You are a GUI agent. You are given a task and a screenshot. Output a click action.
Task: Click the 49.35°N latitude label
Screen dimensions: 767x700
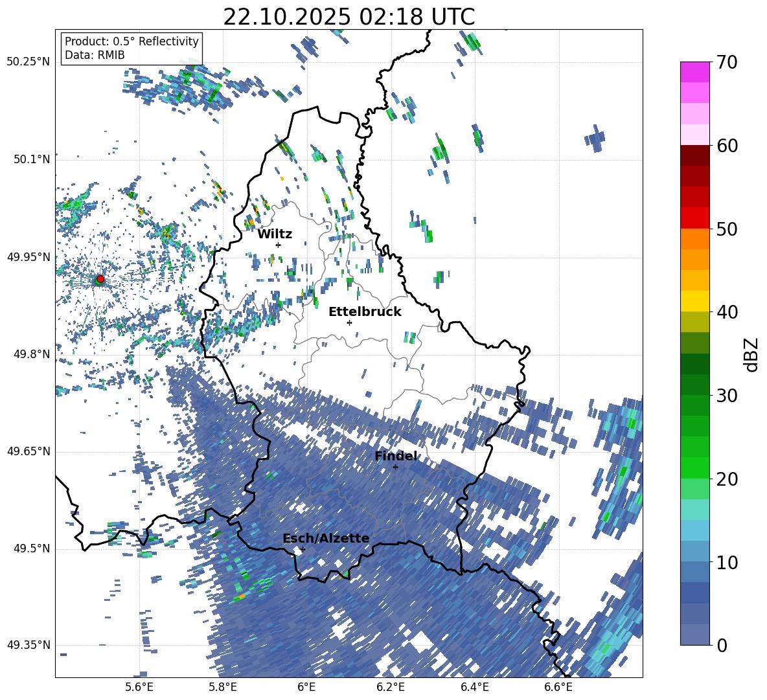point(29,645)
